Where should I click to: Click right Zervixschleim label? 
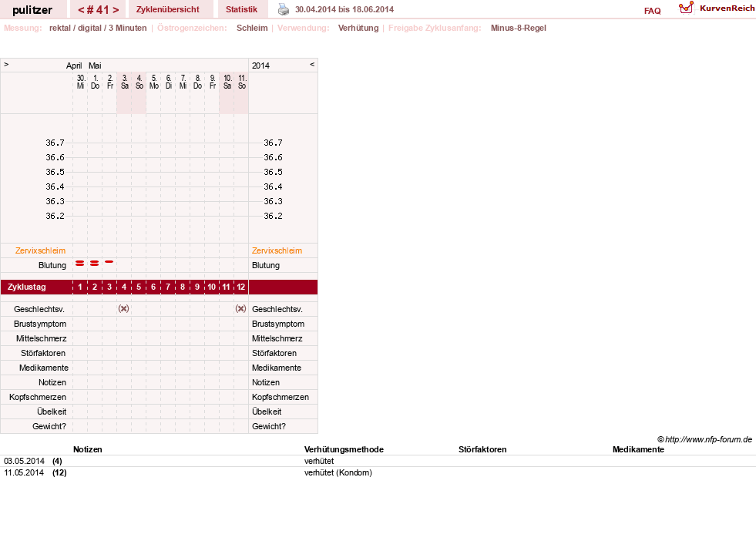point(277,250)
